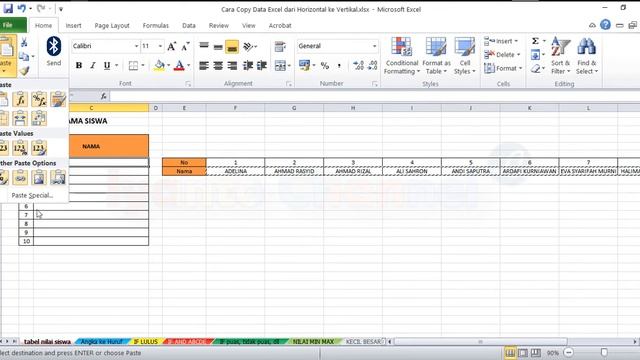Toggle Bottom Align
The width and height of the screenshot is (640, 360).
[232, 46]
